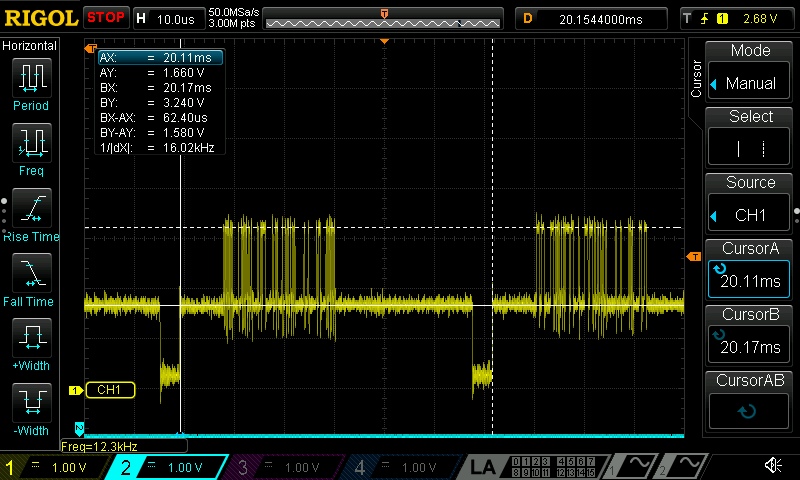The image size is (800, 480).
Task: Select the CursorA 20.11ms field
Action: pyautogui.click(x=750, y=270)
